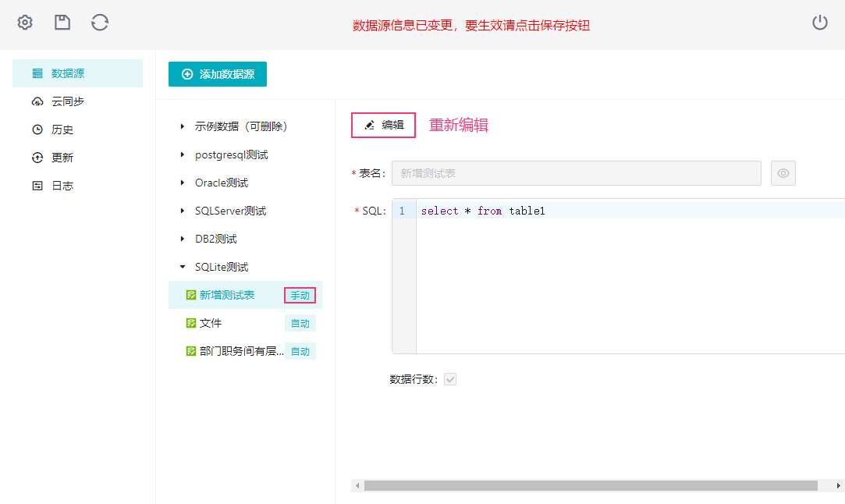This screenshot has width=845, height=504.
Task: Select 数据源 in the sidebar
Action: tap(77, 73)
